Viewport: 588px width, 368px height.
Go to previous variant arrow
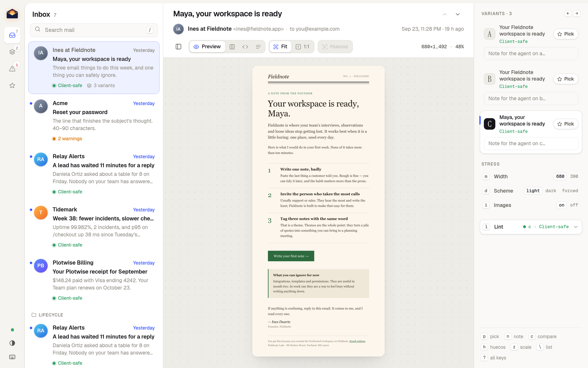point(568,13)
